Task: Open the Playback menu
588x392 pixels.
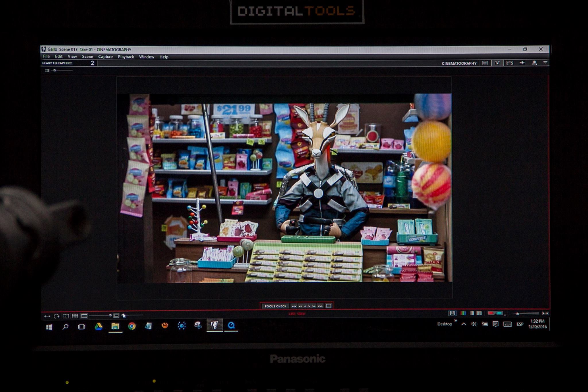Action: [126, 57]
